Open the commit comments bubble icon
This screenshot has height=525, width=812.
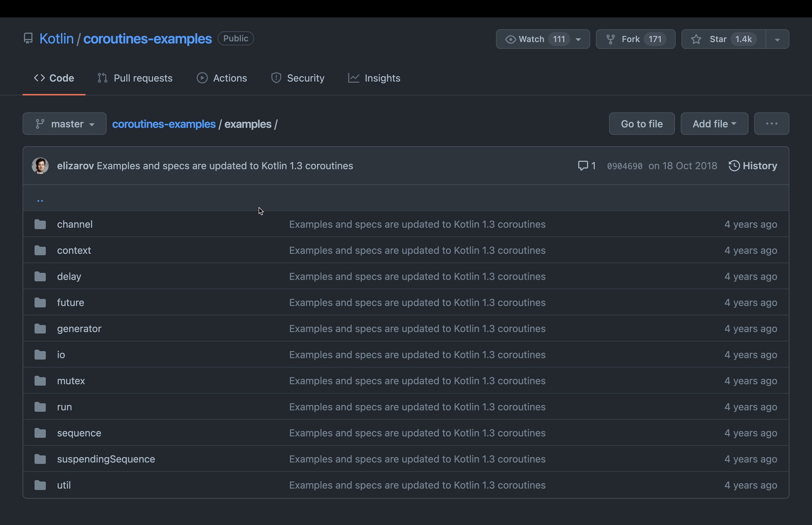(x=583, y=166)
